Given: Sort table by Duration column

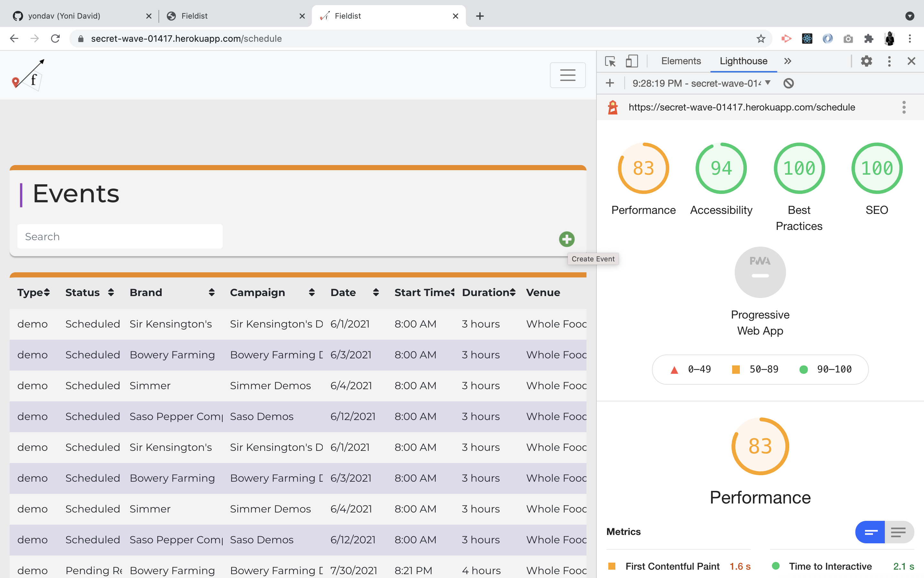Looking at the screenshot, I should [x=489, y=293].
